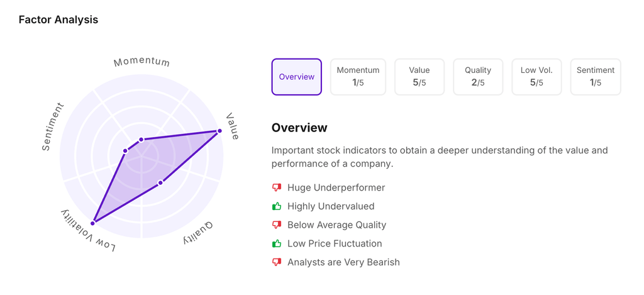644x295 pixels.
Task: Click the Quality data point on radar chart
Action: pyautogui.click(x=160, y=182)
